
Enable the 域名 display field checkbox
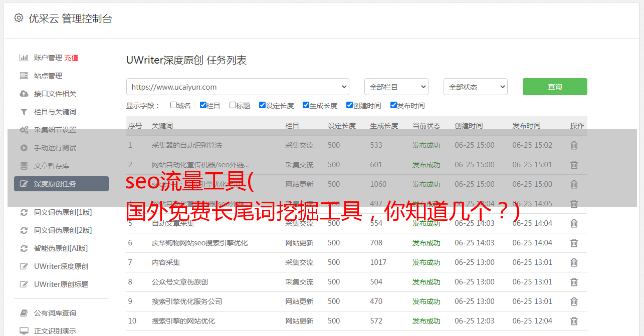pyautogui.click(x=173, y=105)
